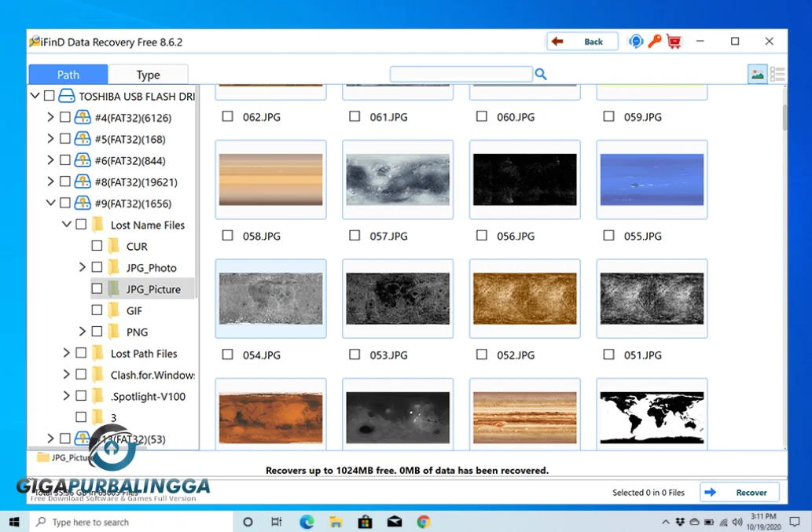Check the checkbox for 055.JPG
812x532 pixels.
click(608, 235)
